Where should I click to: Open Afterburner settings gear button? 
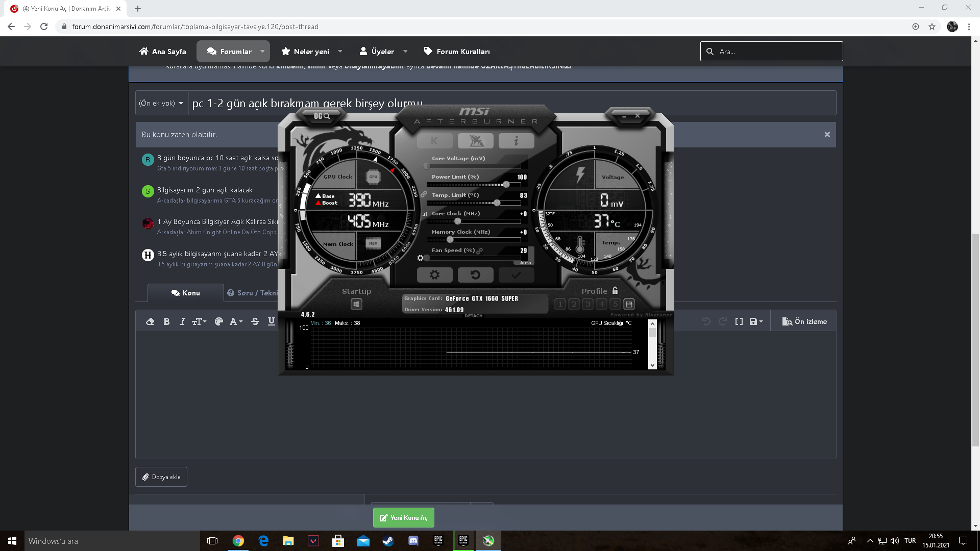click(x=434, y=275)
